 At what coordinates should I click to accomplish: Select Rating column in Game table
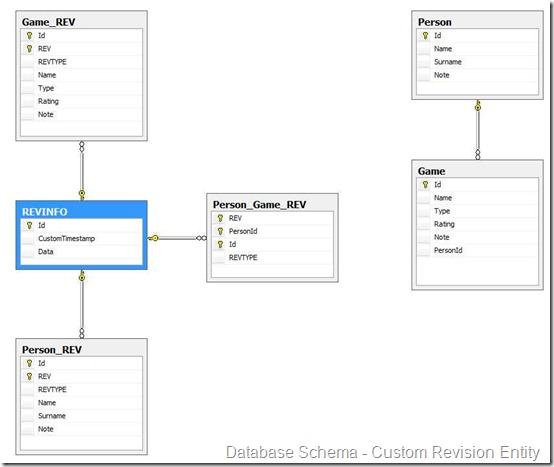click(x=477, y=224)
